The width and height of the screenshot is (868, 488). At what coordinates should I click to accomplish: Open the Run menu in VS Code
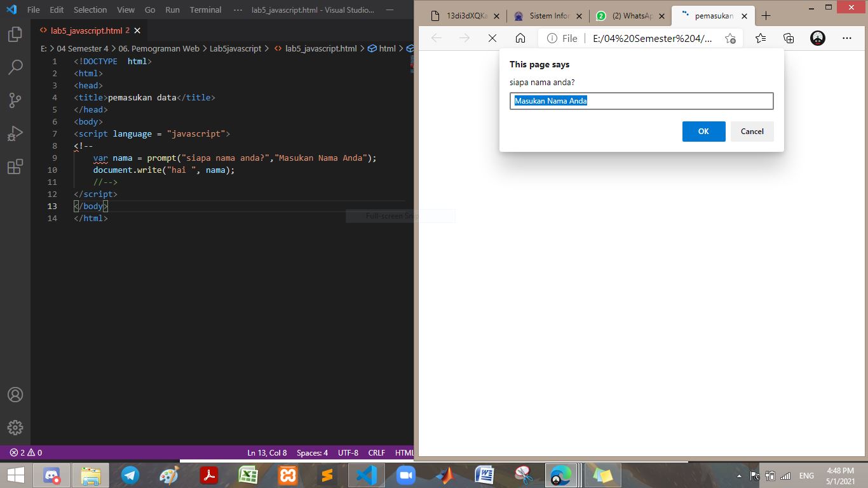(x=172, y=10)
